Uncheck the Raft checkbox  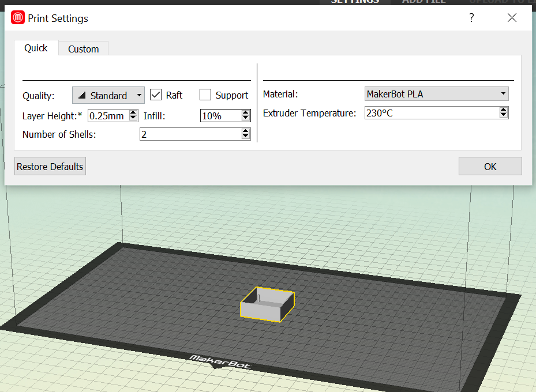click(x=156, y=95)
